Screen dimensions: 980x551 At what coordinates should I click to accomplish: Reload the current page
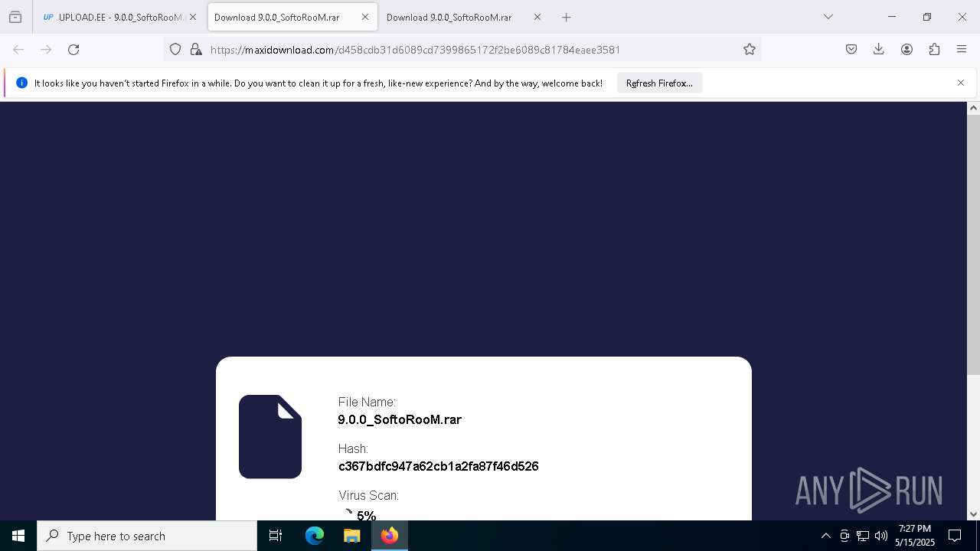click(73, 49)
